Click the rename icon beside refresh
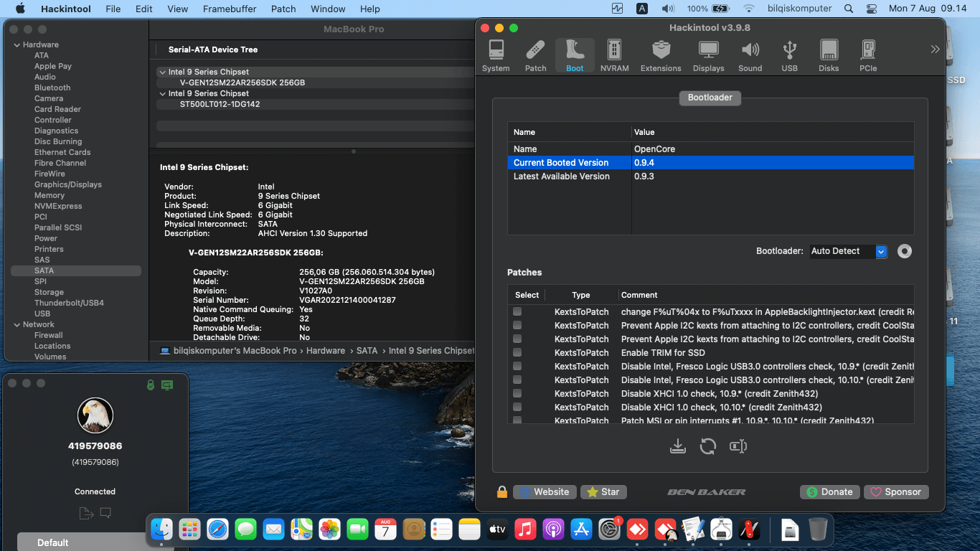 tap(738, 446)
